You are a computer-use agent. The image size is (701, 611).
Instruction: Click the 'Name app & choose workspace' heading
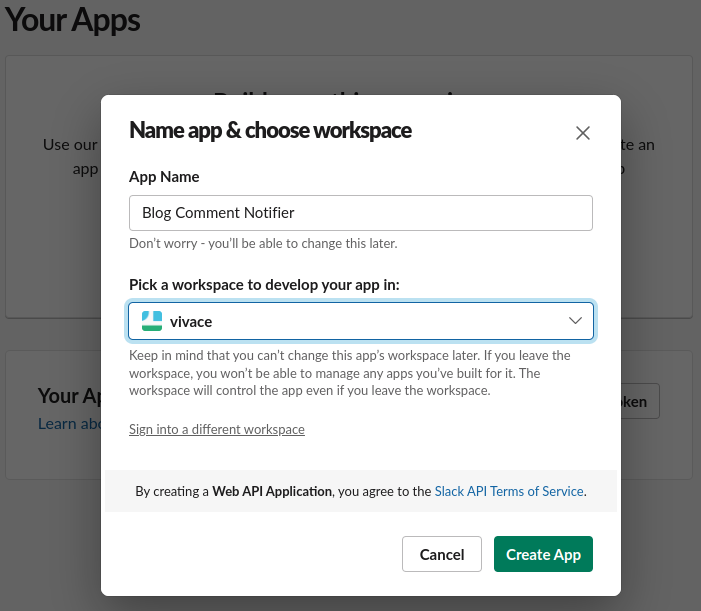(x=270, y=131)
